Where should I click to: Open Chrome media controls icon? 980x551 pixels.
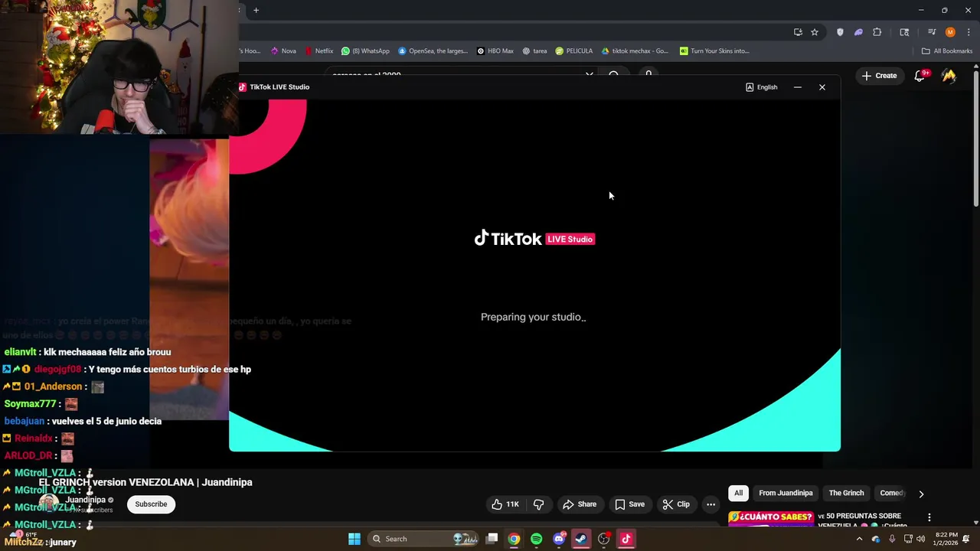pos(932,32)
